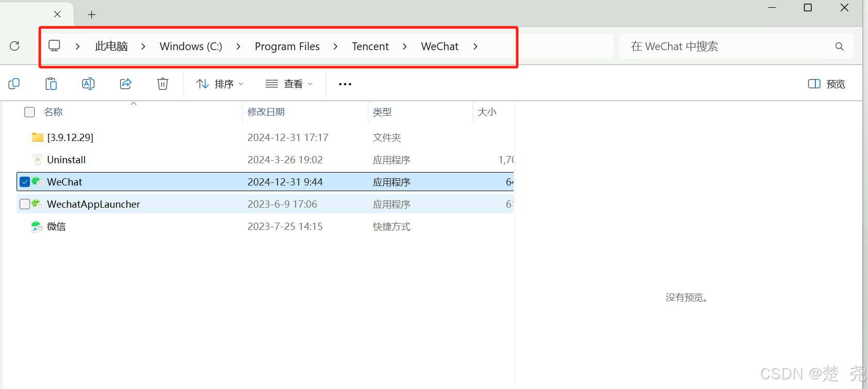Image resolution: width=868 pixels, height=389 pixels.
Task: Open the 查看 view dropdown
Action: point(289,84)
